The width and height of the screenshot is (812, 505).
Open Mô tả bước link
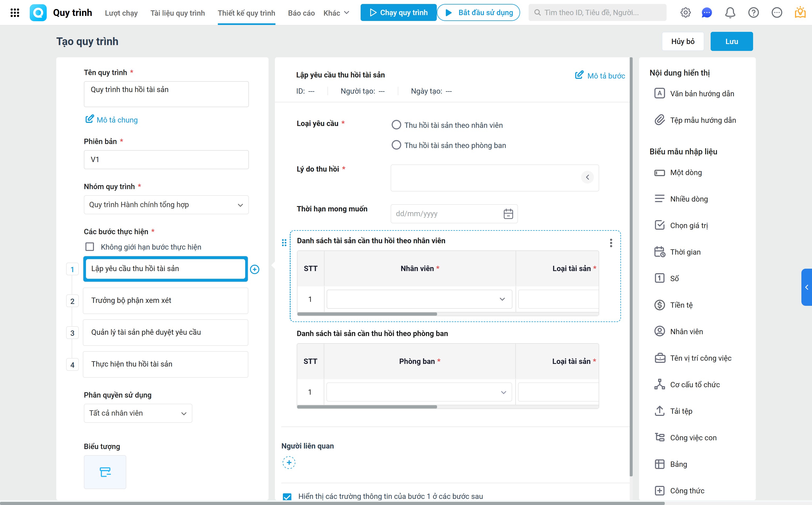tap(600, 76)
